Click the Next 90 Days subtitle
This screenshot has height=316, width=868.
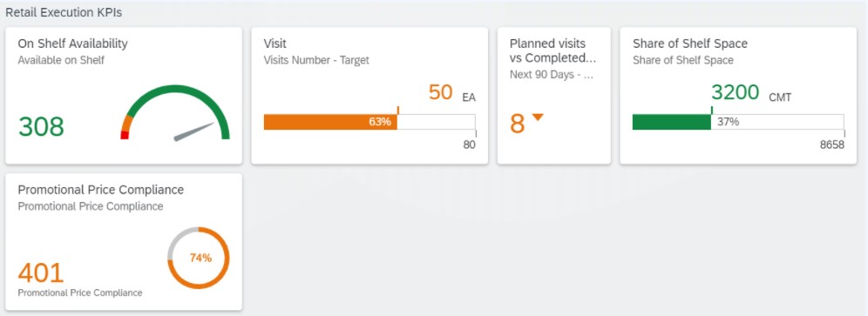click(552, 75)
